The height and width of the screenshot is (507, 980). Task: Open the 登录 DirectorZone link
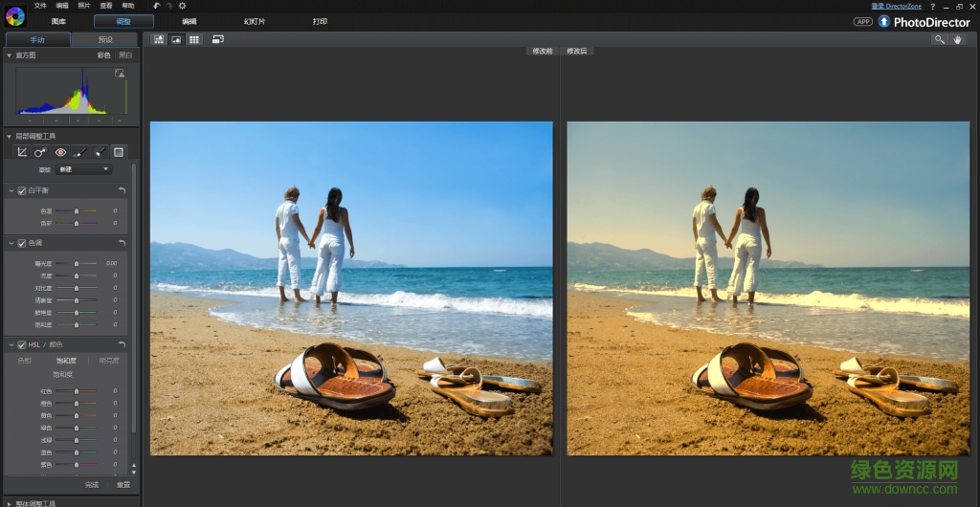coord(896,6)
